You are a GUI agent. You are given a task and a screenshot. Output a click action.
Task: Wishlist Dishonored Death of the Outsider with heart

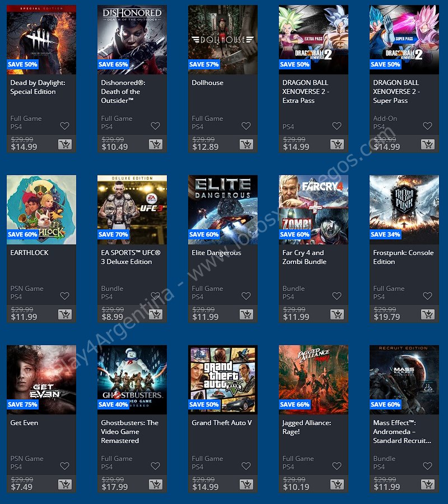156,126
